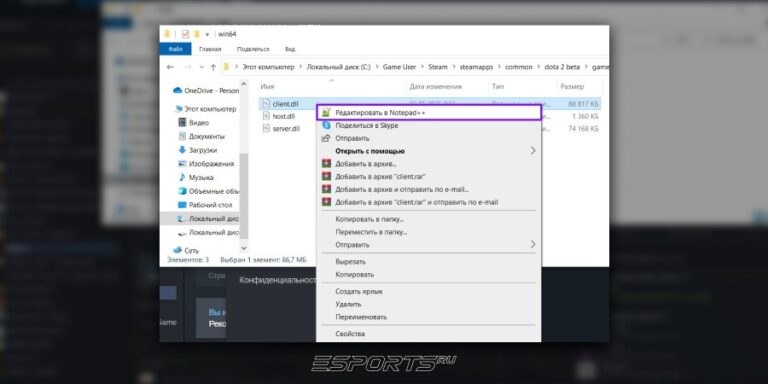
Task: Open the quick access toolbar dropdown arrow
Action: (207, 35)
